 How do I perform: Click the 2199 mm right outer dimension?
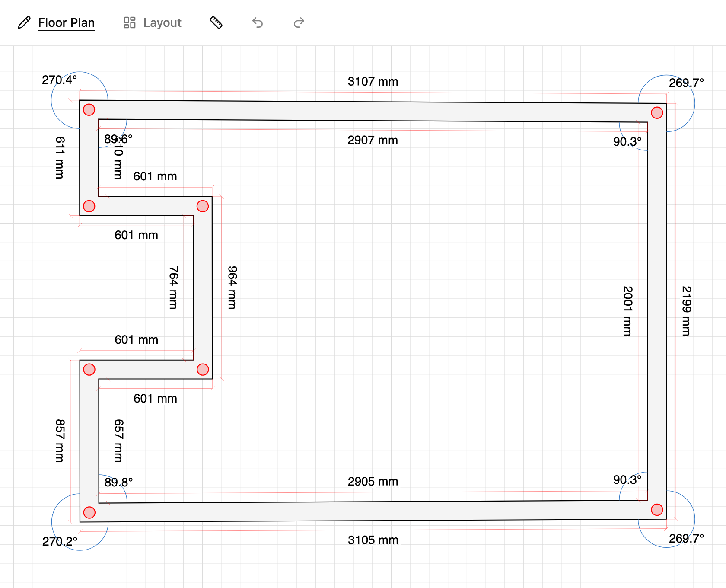coord(686,311)
